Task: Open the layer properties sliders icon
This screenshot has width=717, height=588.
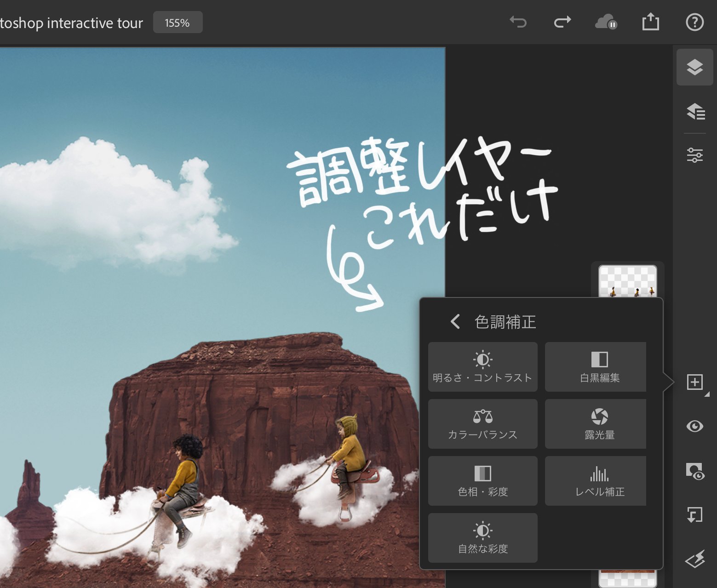Action: pos(694,155)
